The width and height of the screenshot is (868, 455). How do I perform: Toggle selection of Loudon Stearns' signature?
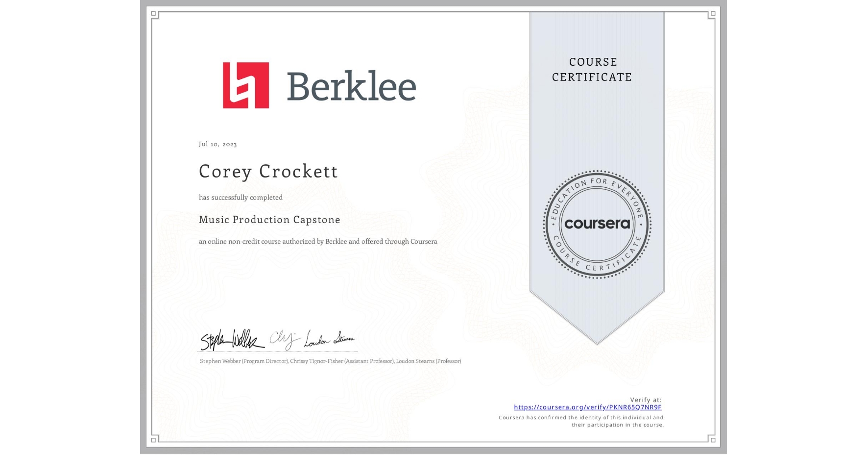(327, 339)
